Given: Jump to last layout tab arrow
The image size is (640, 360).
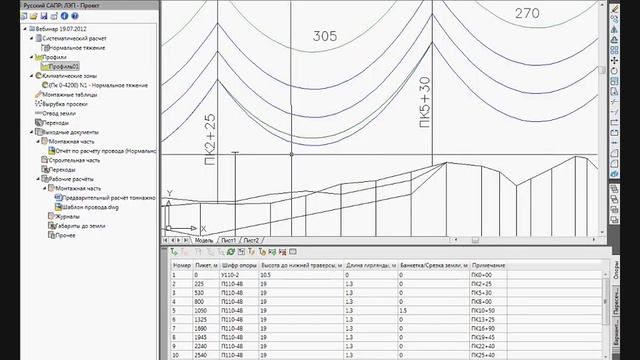Looking at the screenshot, I should pyautogui.click(x=186, y=240).
